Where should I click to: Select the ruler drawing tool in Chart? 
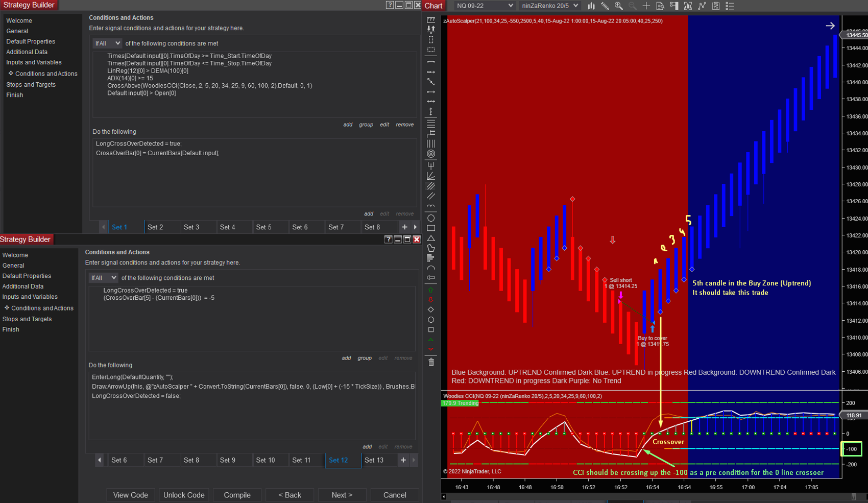(431, 20)
